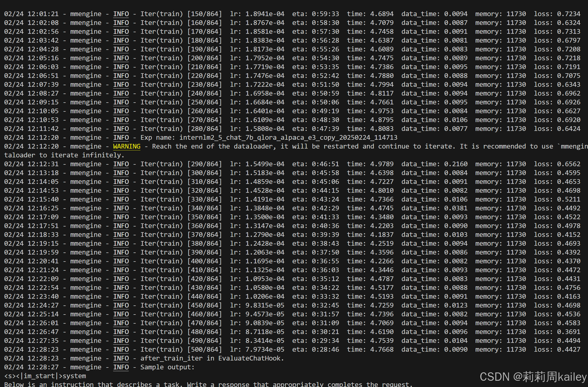Click INFO on the after_train_iter line
This screenshot has height=387, width=588.
121,358
